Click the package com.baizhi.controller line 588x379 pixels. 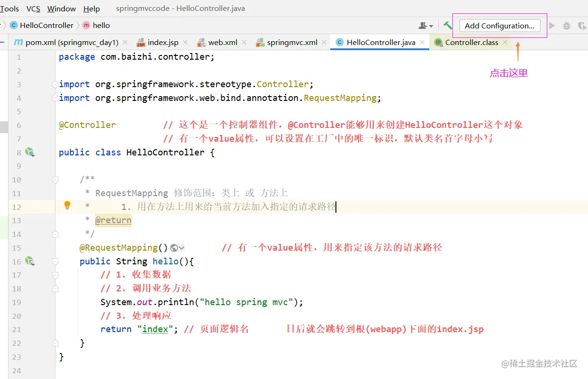(137, 57)
